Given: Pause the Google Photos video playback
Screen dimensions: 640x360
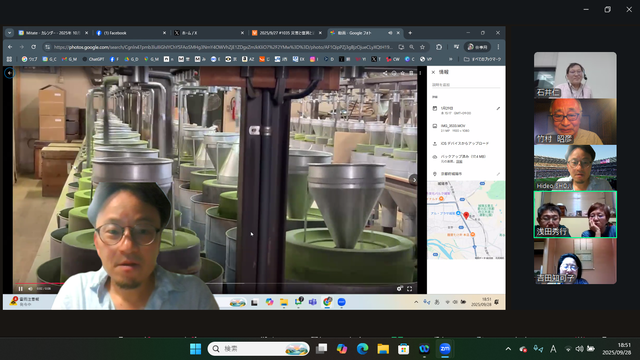Looking at the screenshot, I should click(x=20, y=289).
